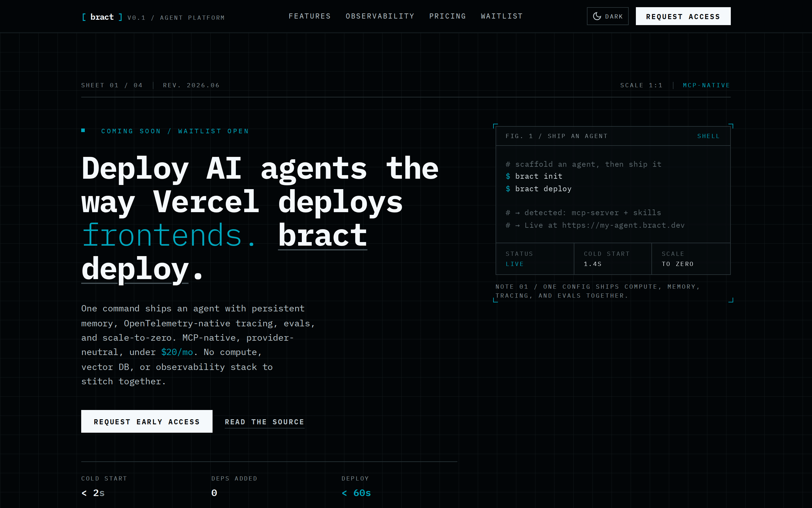
Task: Click the https://my-agent.bract.dev line
Action: (595, 225)
